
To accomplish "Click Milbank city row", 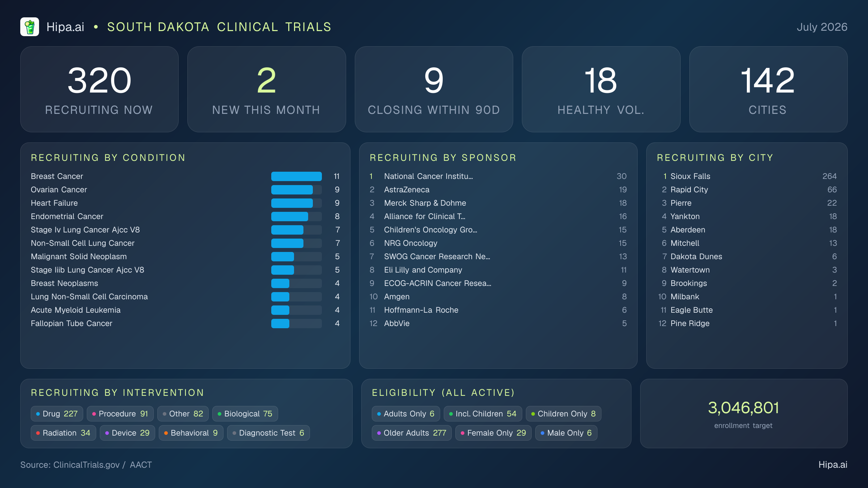I will (747, 297).
